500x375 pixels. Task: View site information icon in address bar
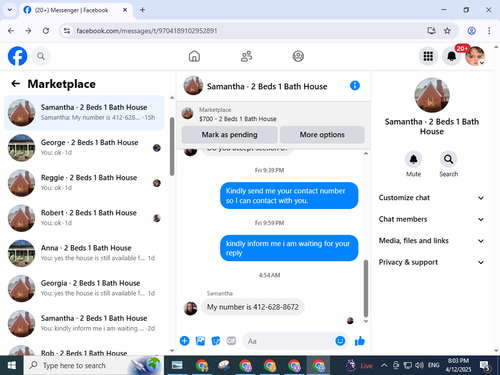point(67,31)
